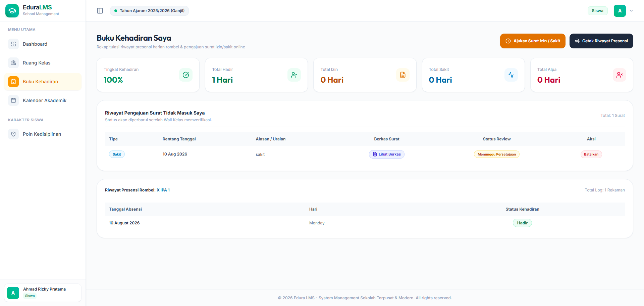Image resolution: width=644 pixels, height=306 pixels.
Task: Click Cetak Riwayat Presensi button
Action: (x=601, y=41)
